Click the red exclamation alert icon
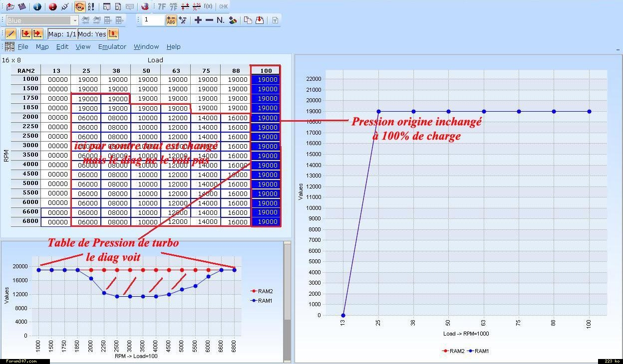623x364 pixels. (x=53, y=6)
